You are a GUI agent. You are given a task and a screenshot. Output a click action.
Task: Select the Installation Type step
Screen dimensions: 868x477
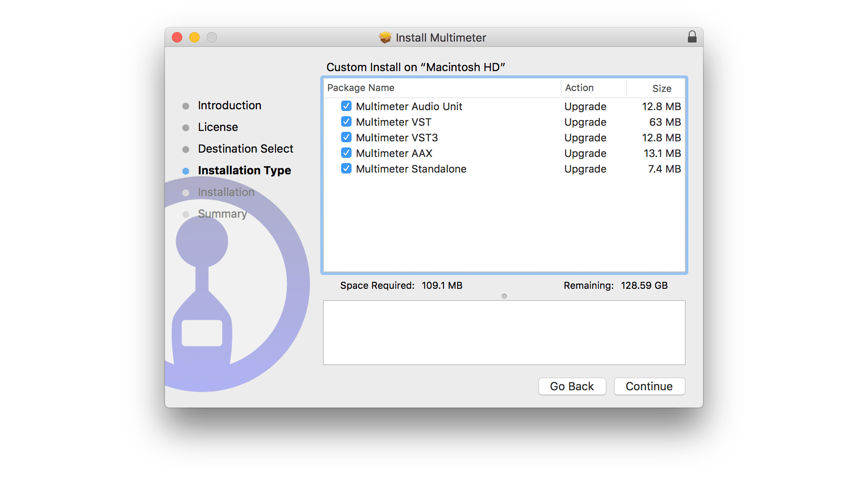(x=244, y=170)
